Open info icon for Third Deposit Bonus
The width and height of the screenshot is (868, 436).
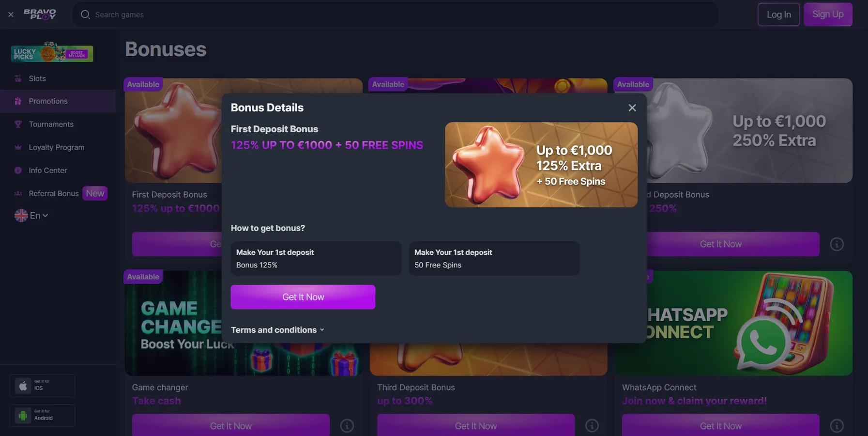point(592,426)
